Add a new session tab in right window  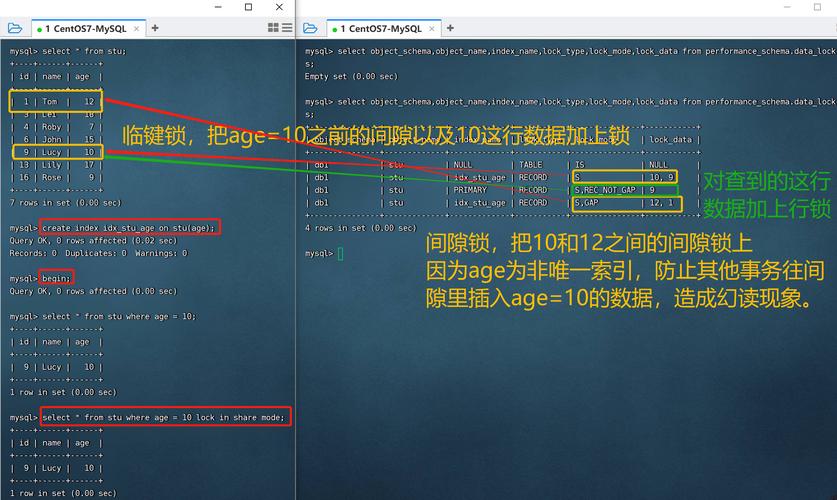click(450, 28)
